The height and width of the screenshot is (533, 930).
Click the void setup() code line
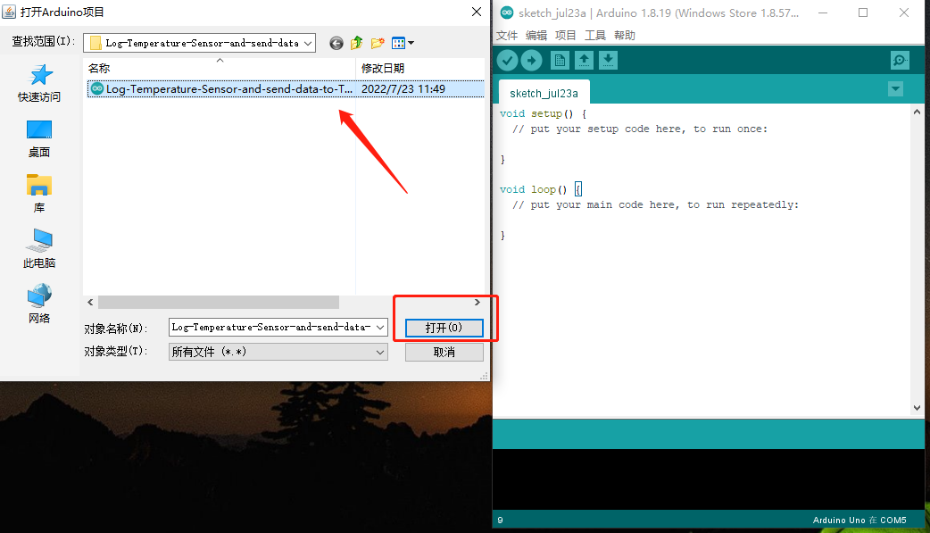click(x=543, y=114)
